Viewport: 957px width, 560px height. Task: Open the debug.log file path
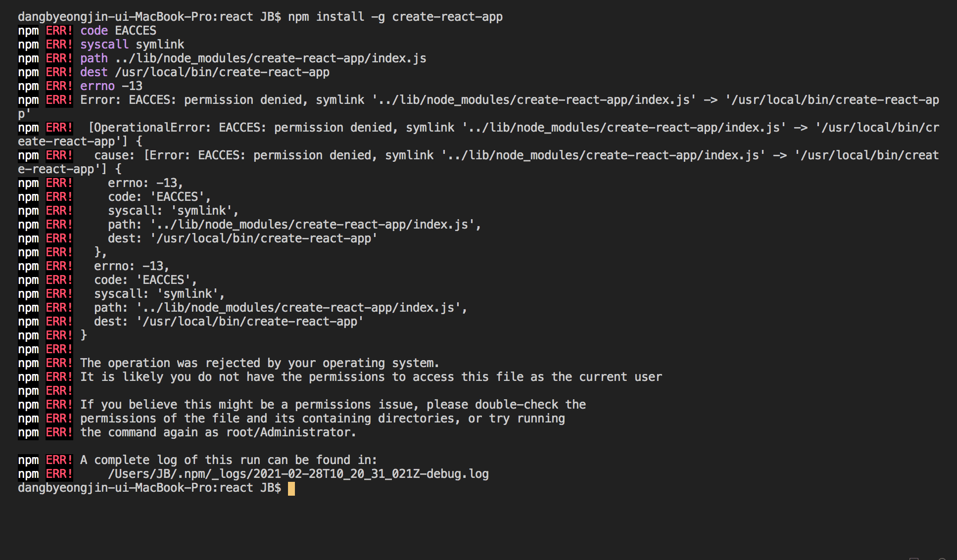(298, 474)
